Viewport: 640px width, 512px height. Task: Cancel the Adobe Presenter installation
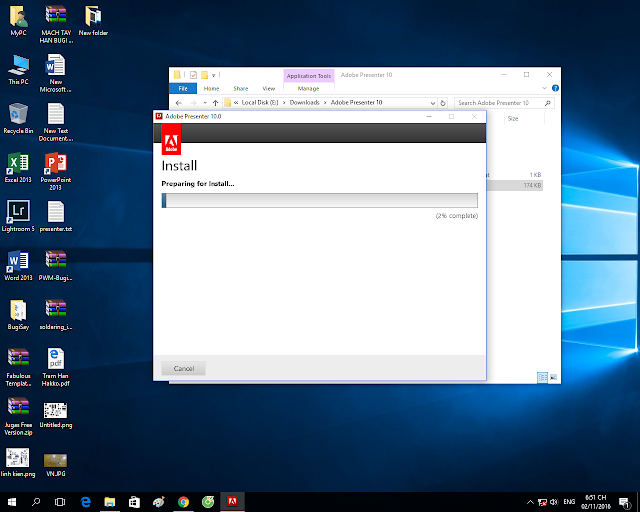click(x=183, y=368)
